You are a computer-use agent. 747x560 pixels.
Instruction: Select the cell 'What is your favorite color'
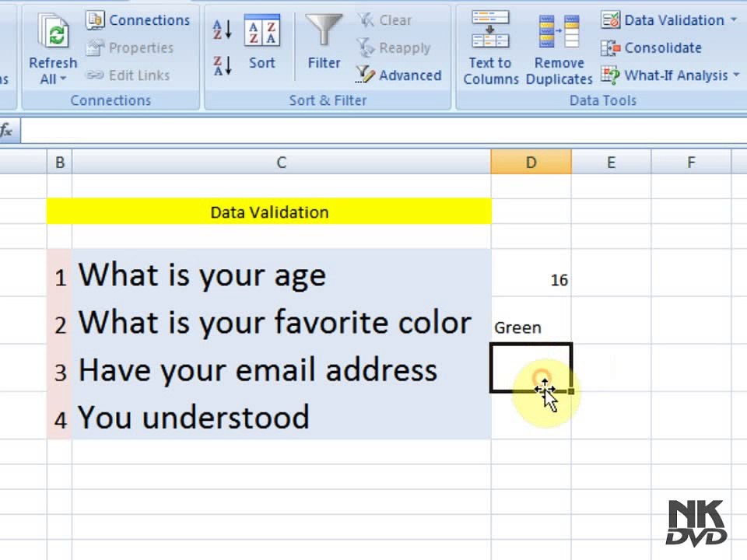coord(282,320)
